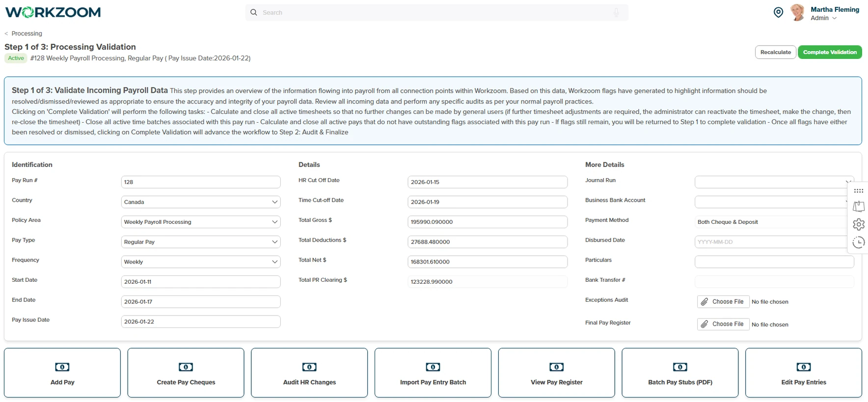Click the Batch Pay Stubs (PDF) tile

[680, 373]
